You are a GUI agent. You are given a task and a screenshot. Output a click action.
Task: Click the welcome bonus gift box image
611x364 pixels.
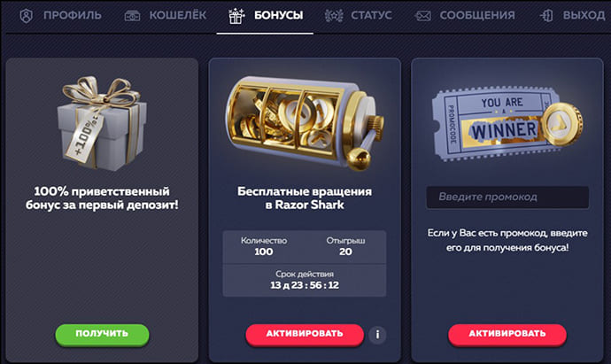(102, 123)
